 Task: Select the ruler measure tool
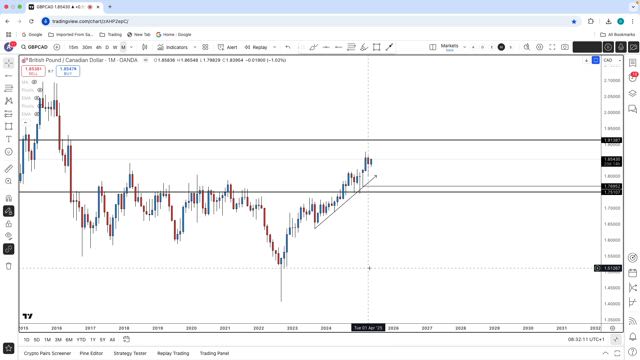tap(8, 168)
